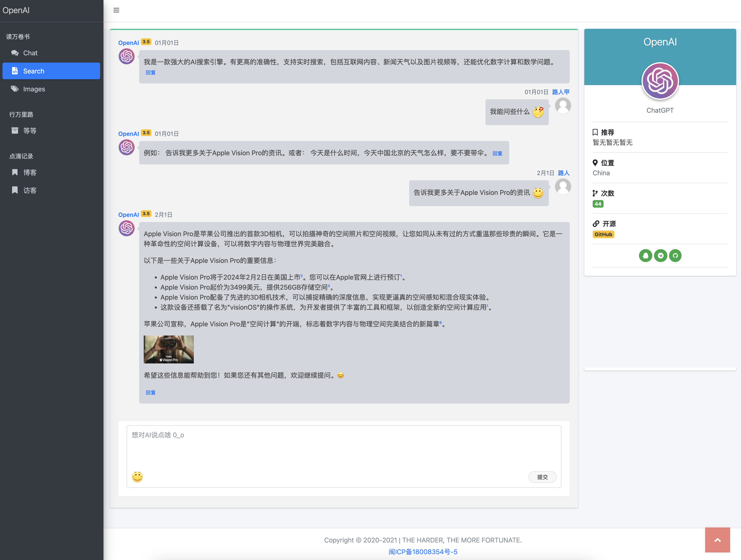Click OpenAI avatar of the 2月1日 reply
741x560 pixels.
tap(127, 228)
